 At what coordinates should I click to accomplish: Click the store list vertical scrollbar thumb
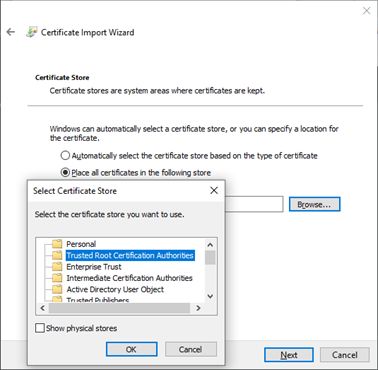point(210,257)
